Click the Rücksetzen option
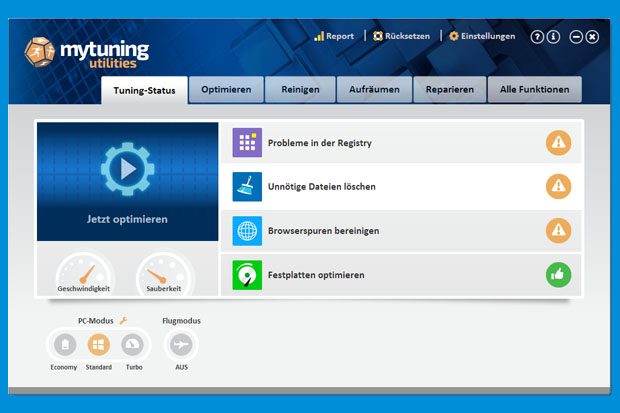The height and width of the screenshot is (413, 620). (x=401, y=36)
